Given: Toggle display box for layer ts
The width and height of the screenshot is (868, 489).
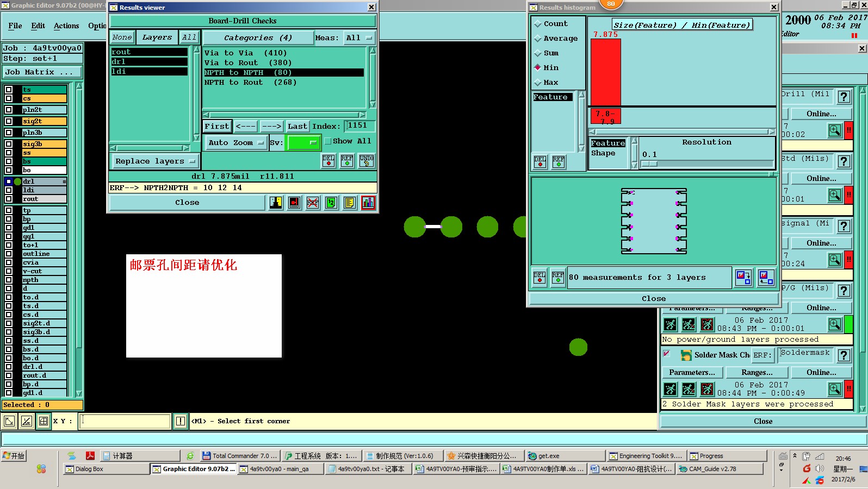Looking at the screenshot, I should coord(9,90).
